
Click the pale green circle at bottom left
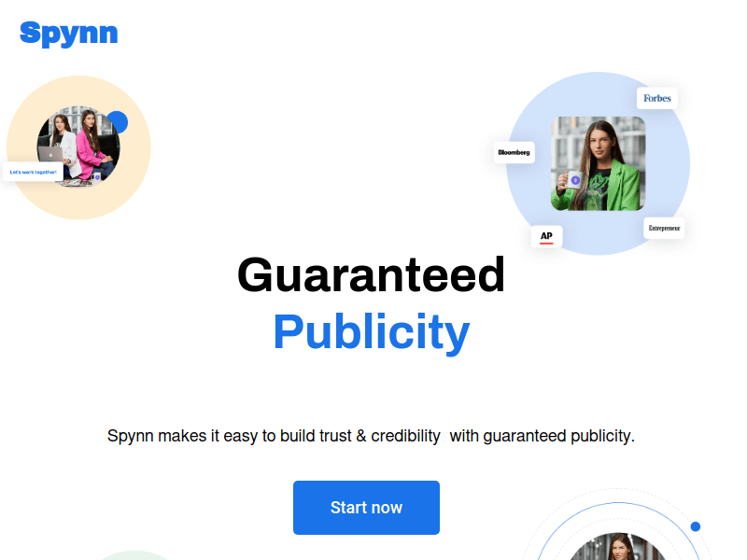click(134, 555)
